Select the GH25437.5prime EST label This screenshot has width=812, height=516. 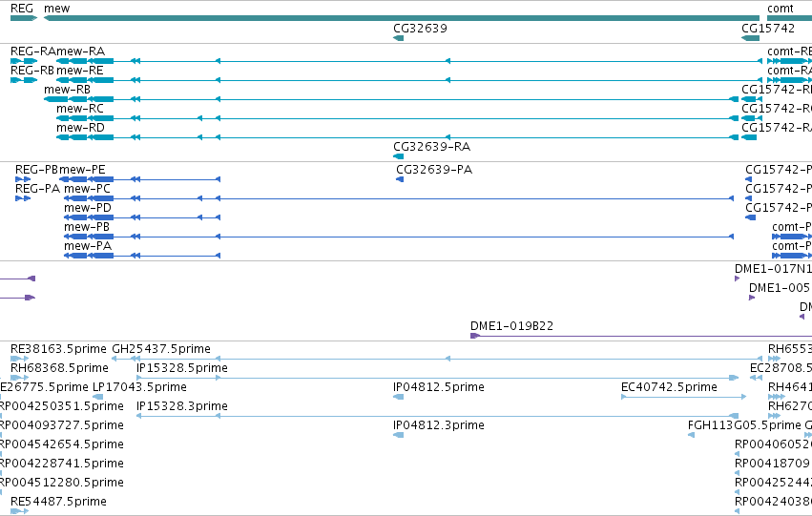tap(161, 349)
